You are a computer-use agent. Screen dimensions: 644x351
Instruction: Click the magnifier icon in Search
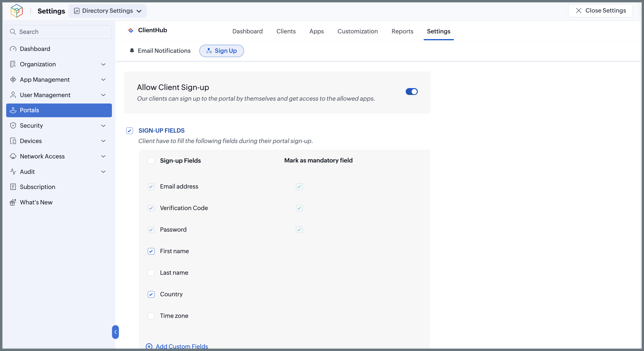pos(13,32)
